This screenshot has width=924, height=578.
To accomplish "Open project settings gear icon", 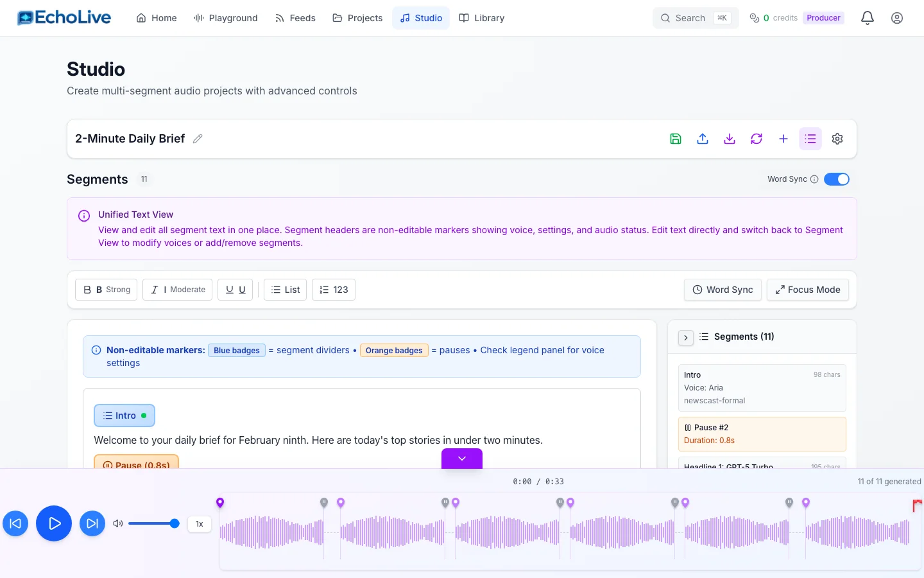I will [837, 139].
